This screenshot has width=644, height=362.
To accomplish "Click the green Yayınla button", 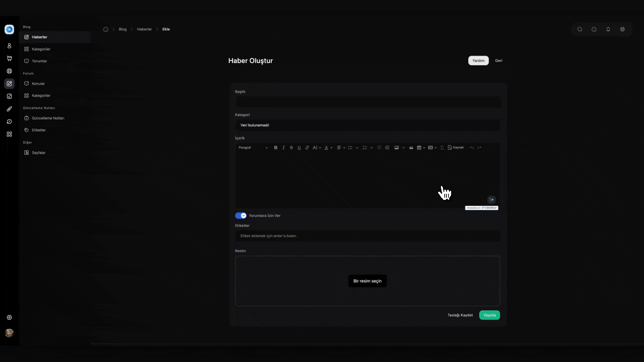I will tap(489, 315).
